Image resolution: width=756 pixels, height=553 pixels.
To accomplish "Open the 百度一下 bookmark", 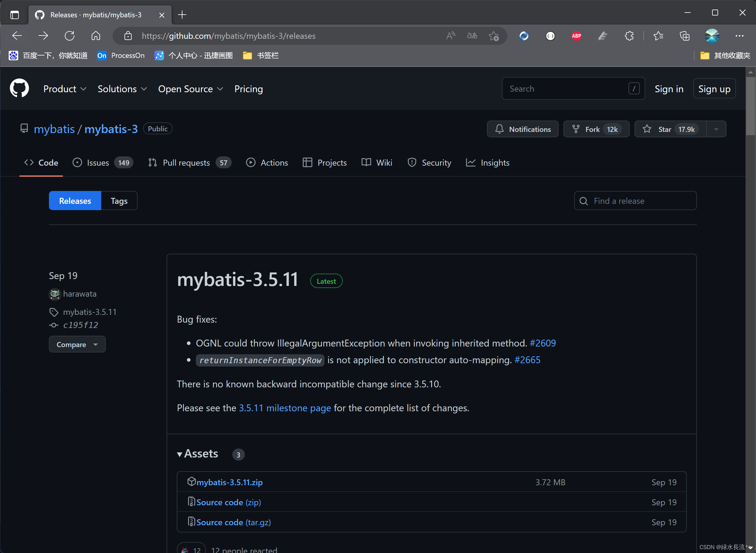I will point(48,56).
